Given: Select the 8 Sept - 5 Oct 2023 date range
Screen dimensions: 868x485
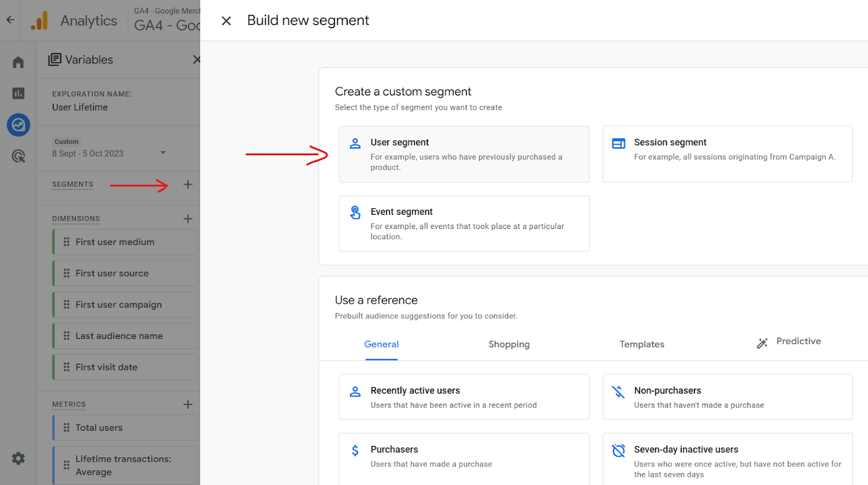Looking at the screenshot, I should coord(88,154).
